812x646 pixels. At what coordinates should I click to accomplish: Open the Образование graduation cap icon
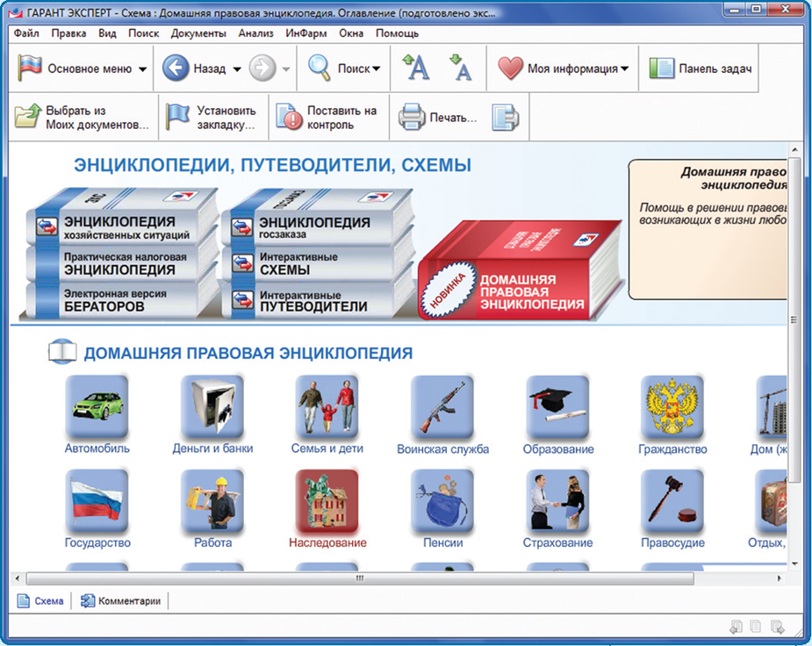557,406
